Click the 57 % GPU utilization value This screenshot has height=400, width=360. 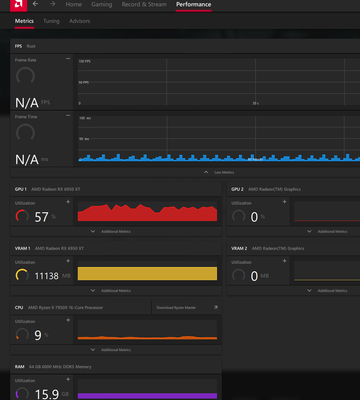point(45,217)
